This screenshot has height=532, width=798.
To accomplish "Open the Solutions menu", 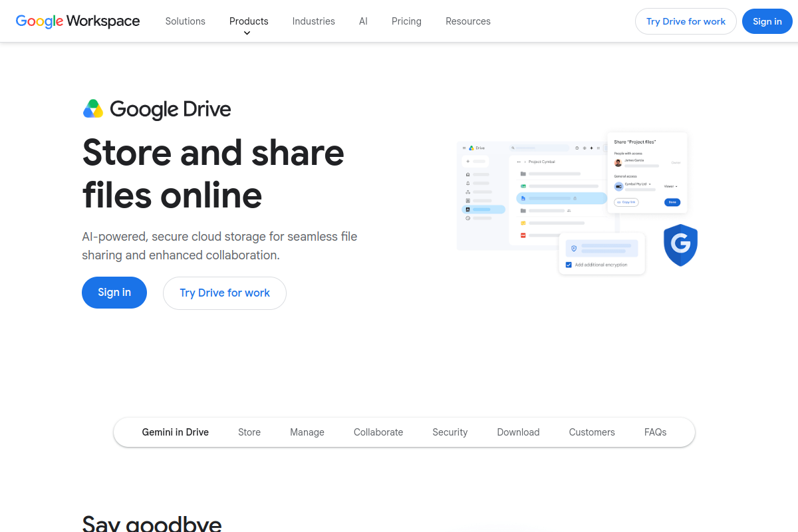I will tap(186, 21).
